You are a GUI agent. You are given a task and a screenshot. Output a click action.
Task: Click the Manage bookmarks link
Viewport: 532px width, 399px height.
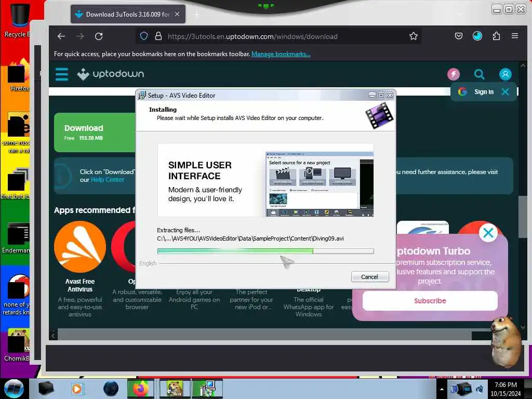tap(281, 54)
